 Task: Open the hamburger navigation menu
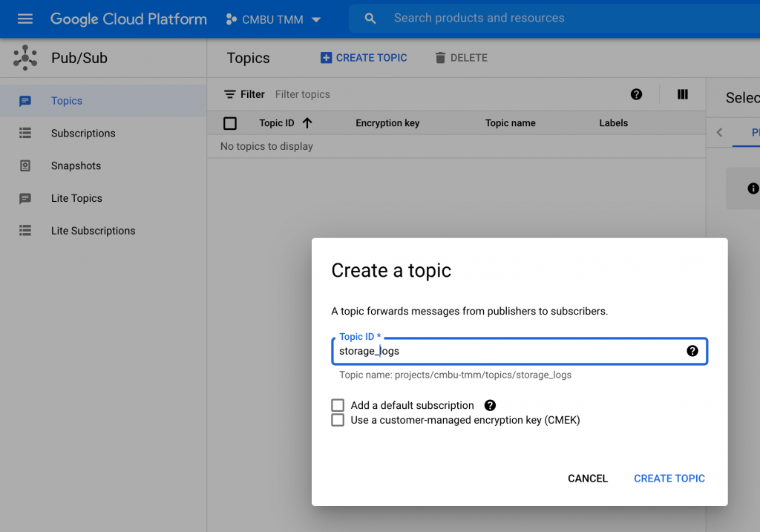[25, 19]
